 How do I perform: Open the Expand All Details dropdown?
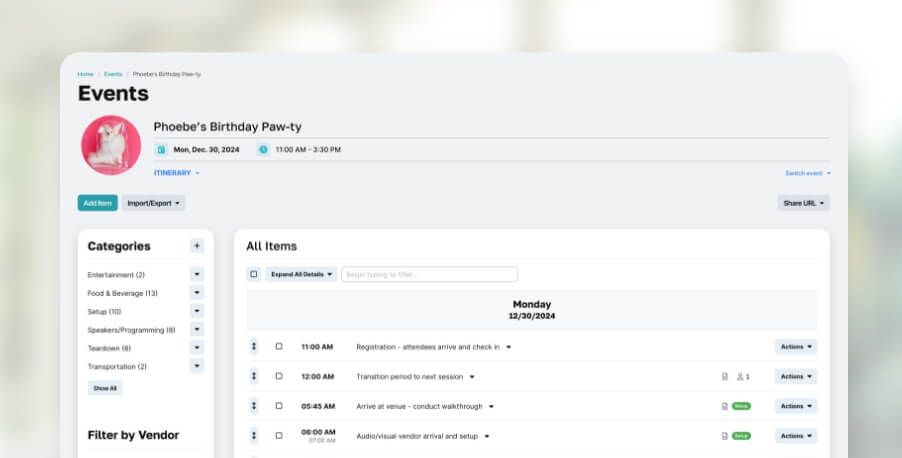[301, 274]
